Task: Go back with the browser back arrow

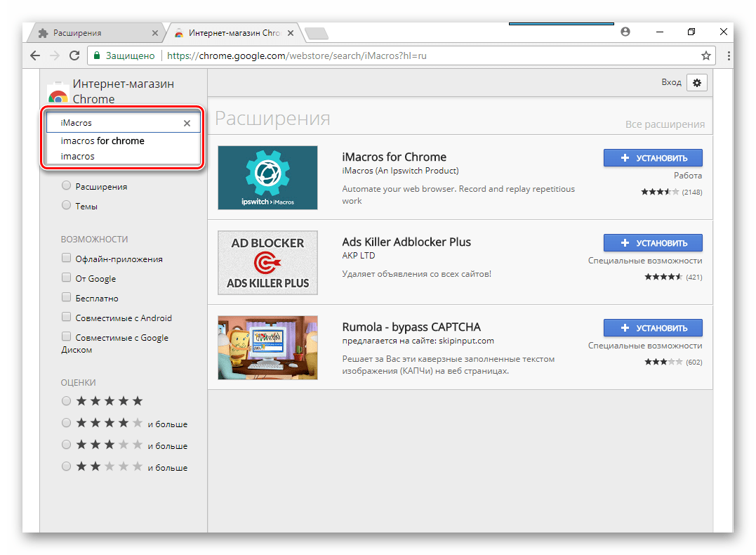Action: tap(34, 55)
